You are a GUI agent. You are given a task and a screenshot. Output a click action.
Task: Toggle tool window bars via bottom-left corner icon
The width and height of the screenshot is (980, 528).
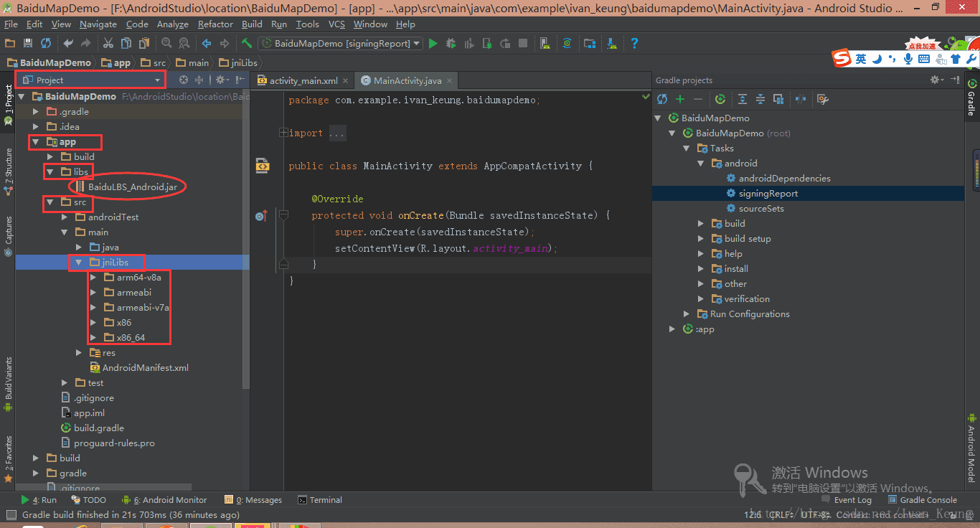coord(11,514)
